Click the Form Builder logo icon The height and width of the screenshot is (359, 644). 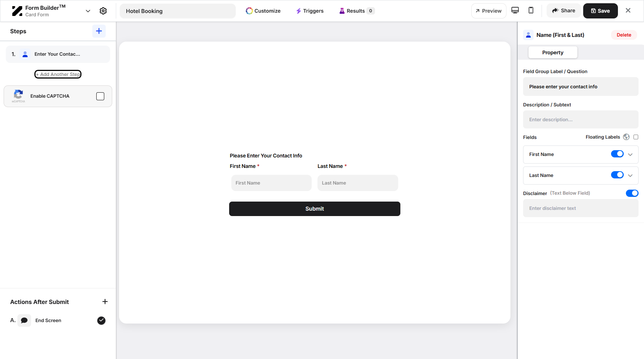pos(17,11)
